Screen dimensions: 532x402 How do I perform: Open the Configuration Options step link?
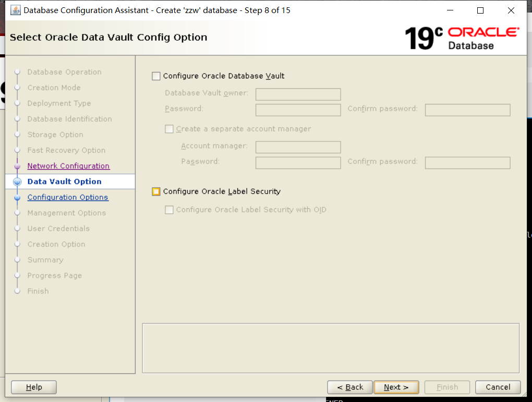click(68, 197)
